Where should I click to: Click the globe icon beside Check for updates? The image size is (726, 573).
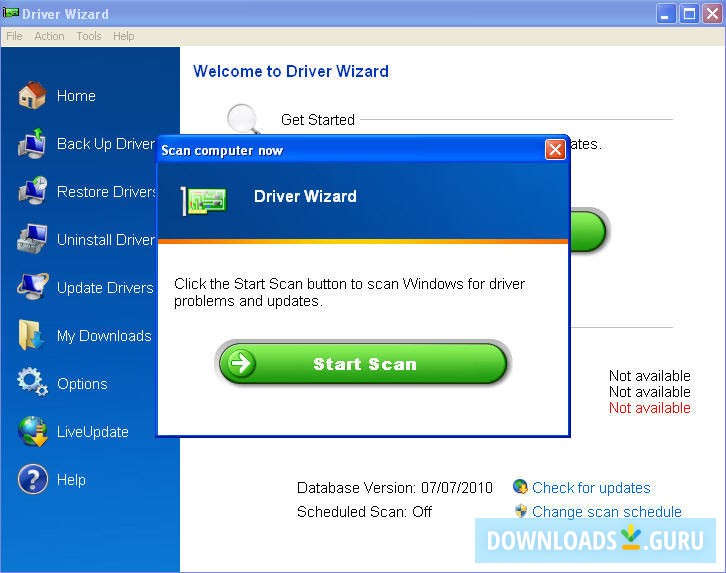[x=520, y=486]
